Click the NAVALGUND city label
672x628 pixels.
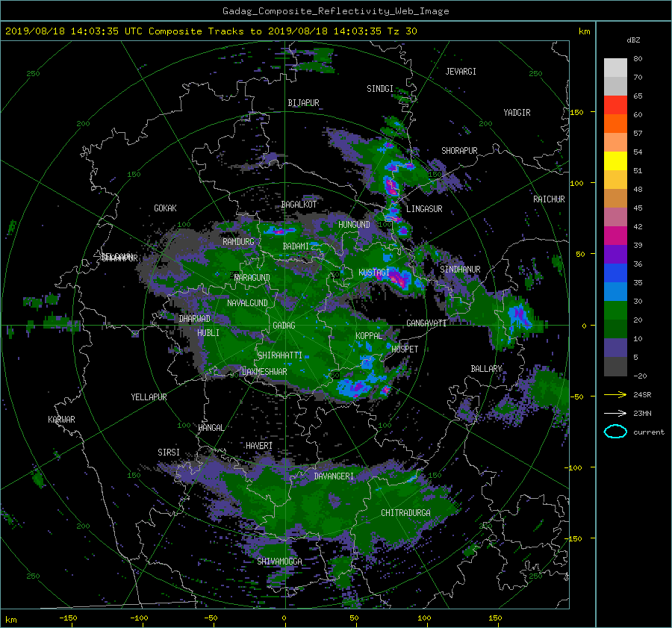247,303
